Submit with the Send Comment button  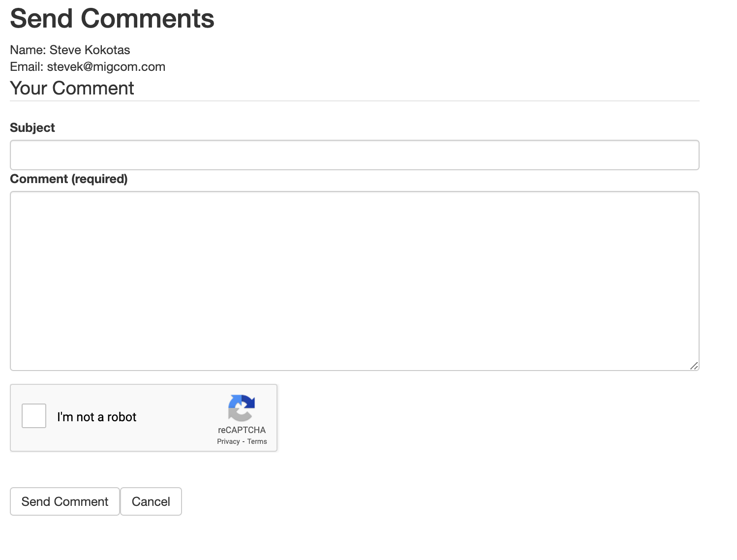point(65,501)
